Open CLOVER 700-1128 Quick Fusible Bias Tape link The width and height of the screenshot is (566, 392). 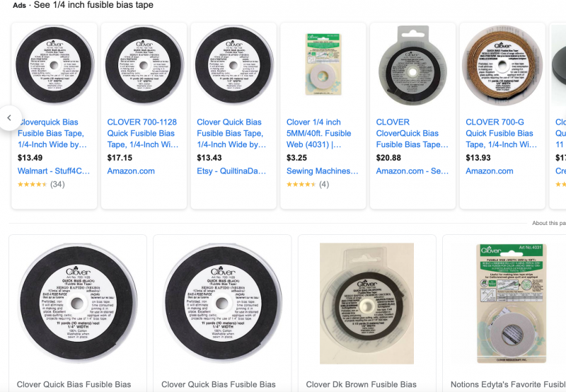tap(141, 134)
